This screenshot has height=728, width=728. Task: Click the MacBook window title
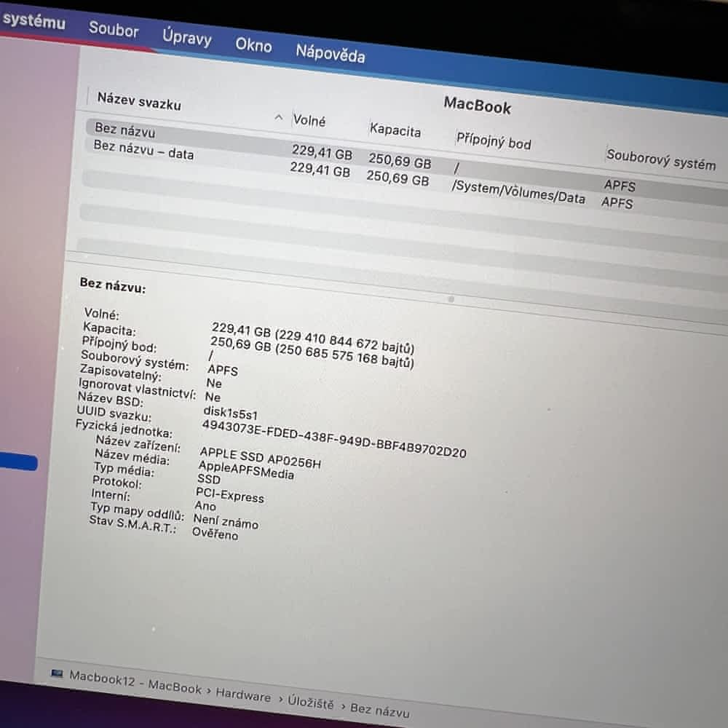coord(478,106)
